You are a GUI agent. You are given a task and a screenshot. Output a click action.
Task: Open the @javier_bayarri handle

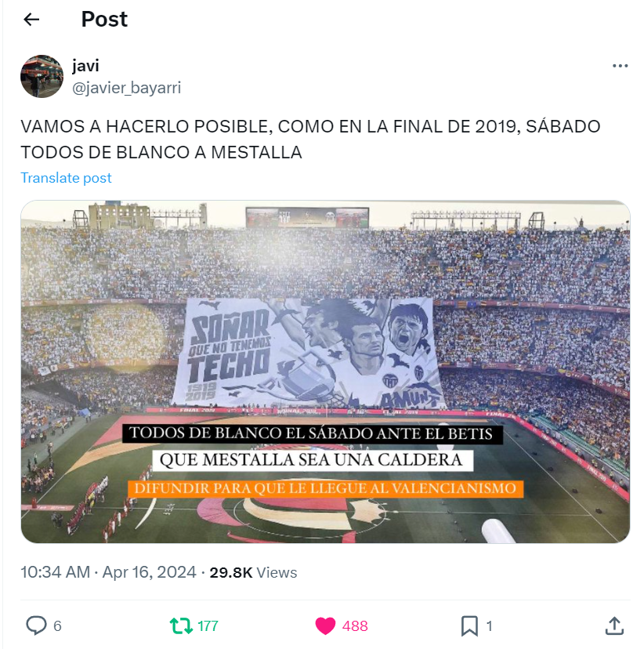[127, 88]
